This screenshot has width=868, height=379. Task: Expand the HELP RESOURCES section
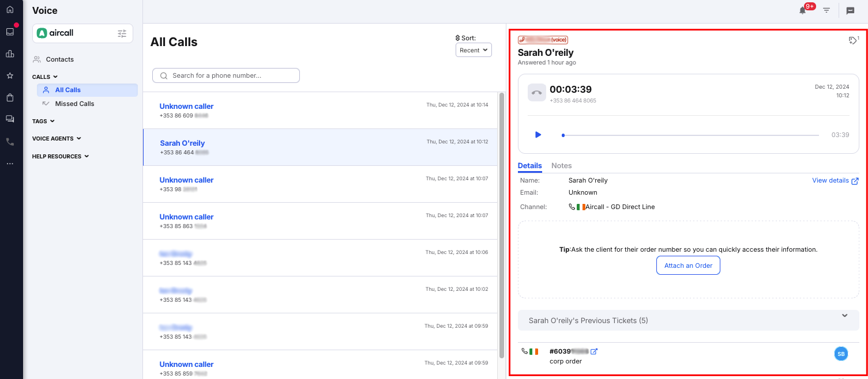coord(61,156)
